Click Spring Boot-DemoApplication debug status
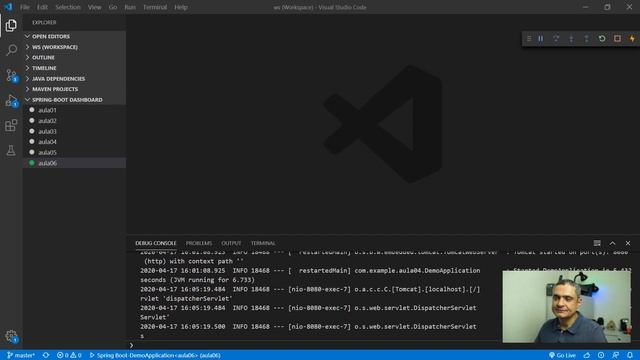Screen dimensions: 640x360 tap(155, 356)
